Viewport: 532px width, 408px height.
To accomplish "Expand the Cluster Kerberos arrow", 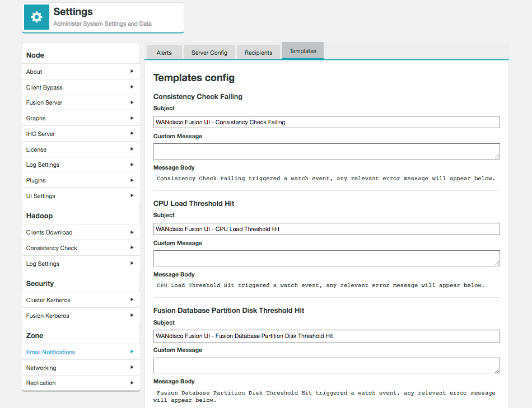I will (132, 299).
